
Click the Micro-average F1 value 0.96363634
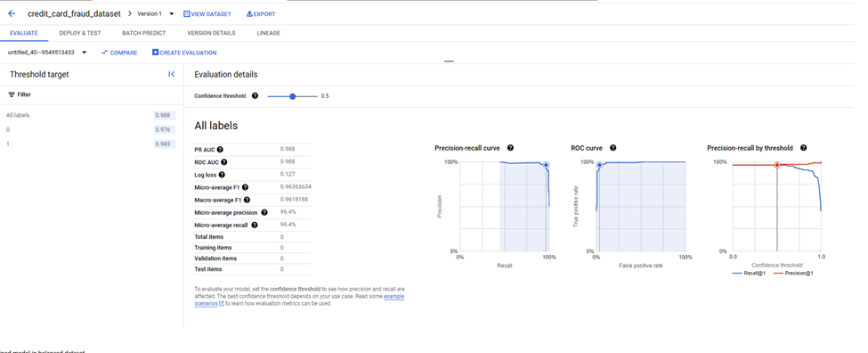296,187
